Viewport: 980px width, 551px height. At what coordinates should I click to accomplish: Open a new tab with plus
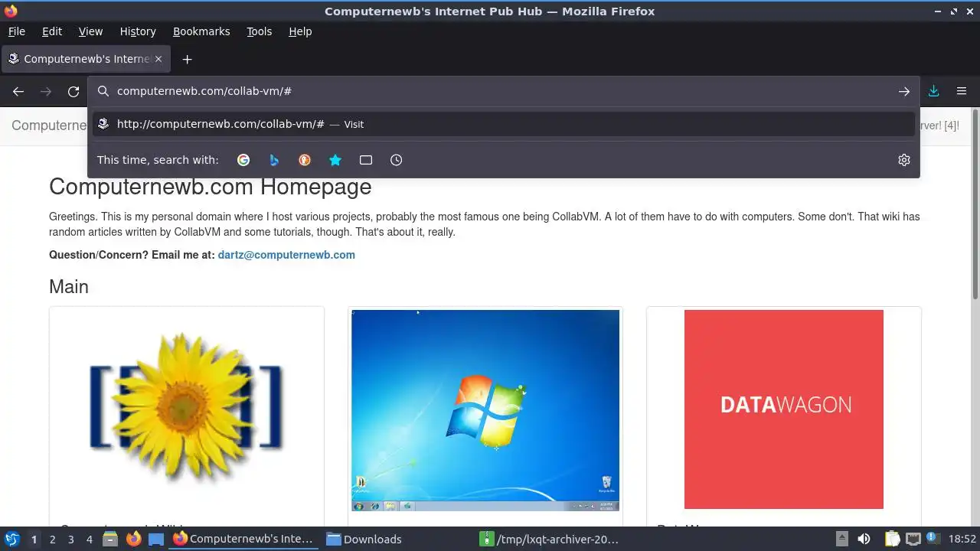(187, 59)
